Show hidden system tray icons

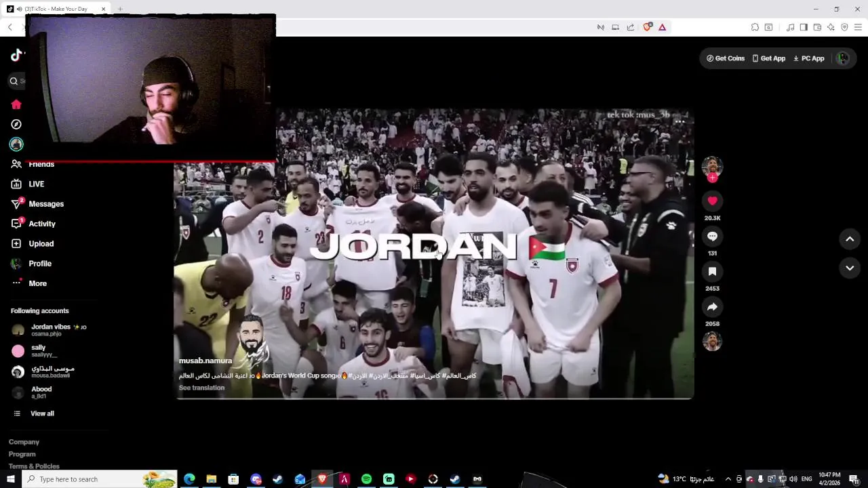click(728, 479)
